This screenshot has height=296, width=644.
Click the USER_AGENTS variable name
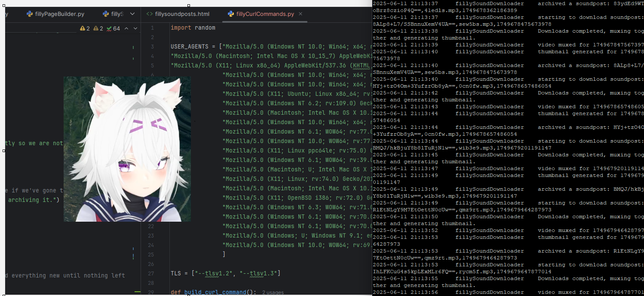[190, 46]
